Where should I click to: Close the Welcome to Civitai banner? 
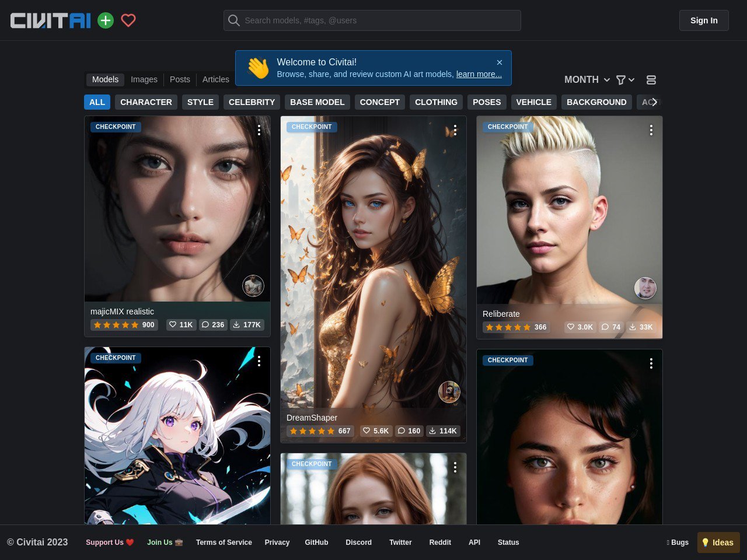click(x=500, y=62)
